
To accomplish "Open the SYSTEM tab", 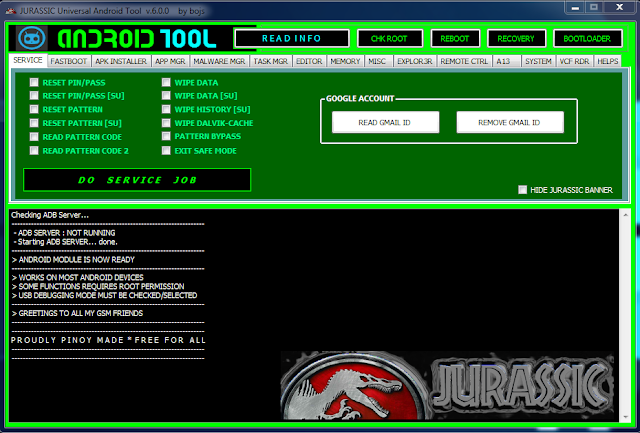I will (x=538, y=61).
